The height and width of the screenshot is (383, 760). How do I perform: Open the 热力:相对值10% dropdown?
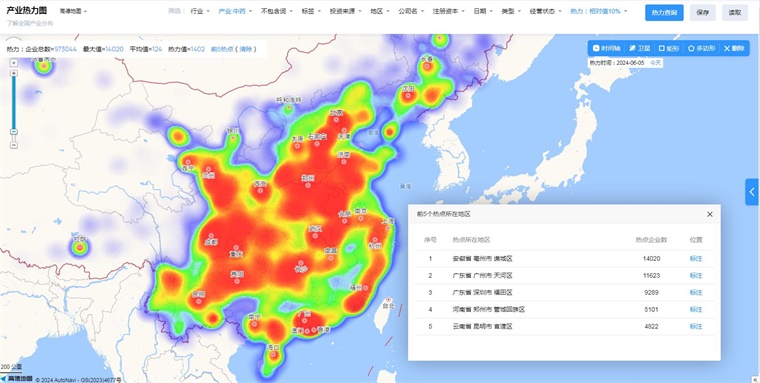click(x=598, y=11)
